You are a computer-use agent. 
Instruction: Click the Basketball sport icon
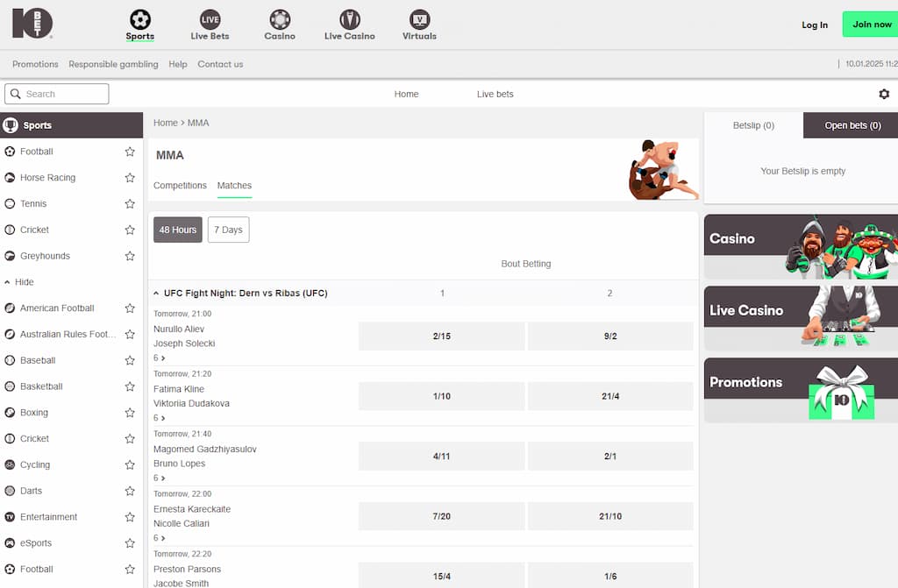[10, 386]
